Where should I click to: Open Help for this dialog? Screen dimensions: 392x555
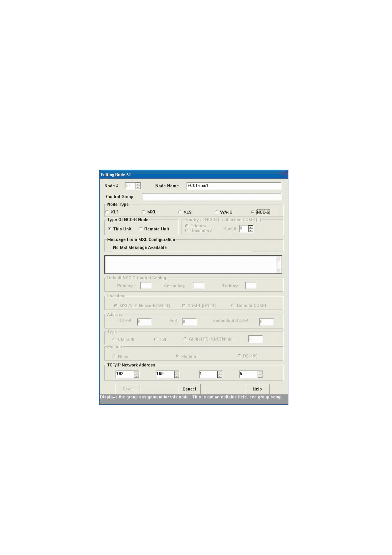pos(257,389)
